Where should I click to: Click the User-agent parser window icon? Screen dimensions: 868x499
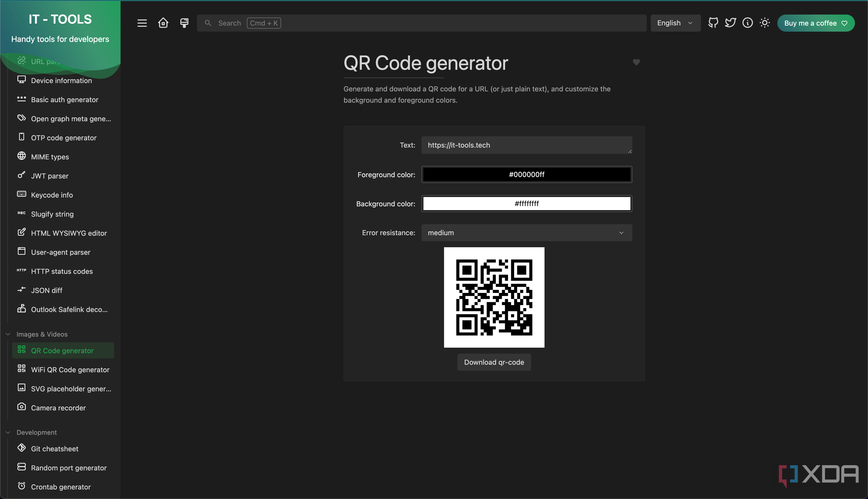click(22, 251)
